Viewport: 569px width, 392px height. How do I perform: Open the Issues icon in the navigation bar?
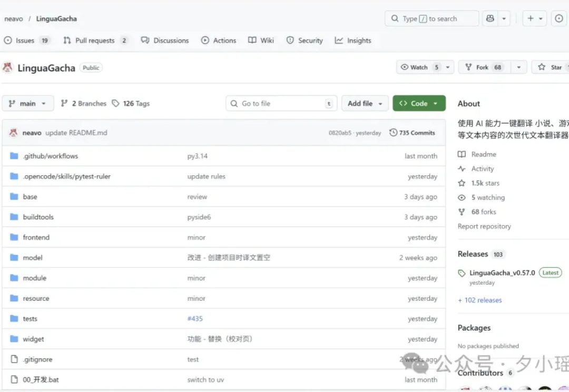[8, 40]
